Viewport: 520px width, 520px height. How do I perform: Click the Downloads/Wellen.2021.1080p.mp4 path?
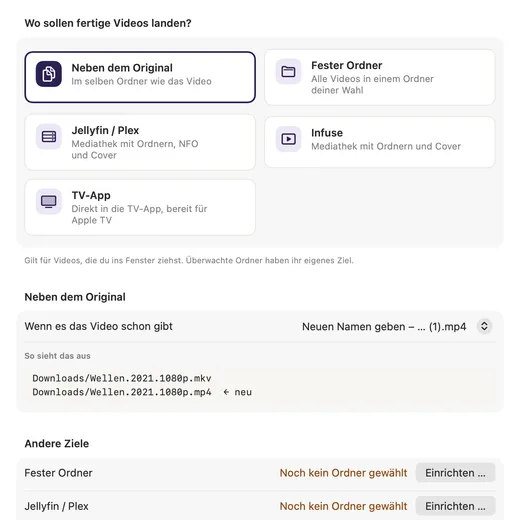point(122,392)
